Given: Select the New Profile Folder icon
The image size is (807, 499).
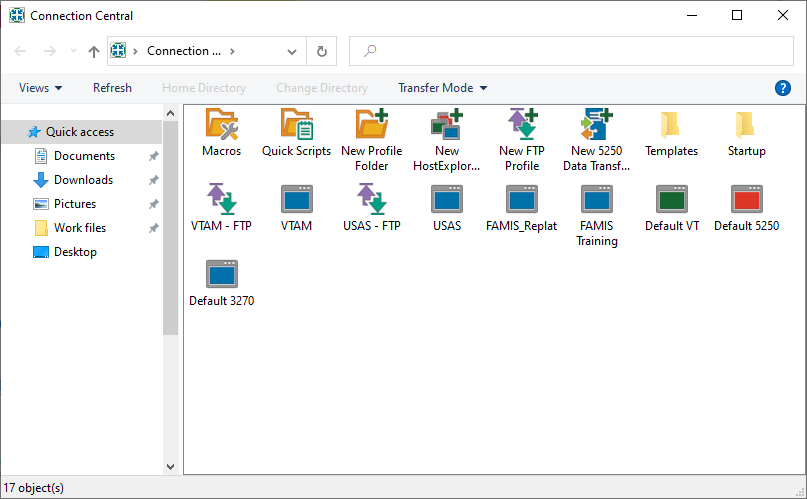Looking at the screenshot, I should coord(372,124).
